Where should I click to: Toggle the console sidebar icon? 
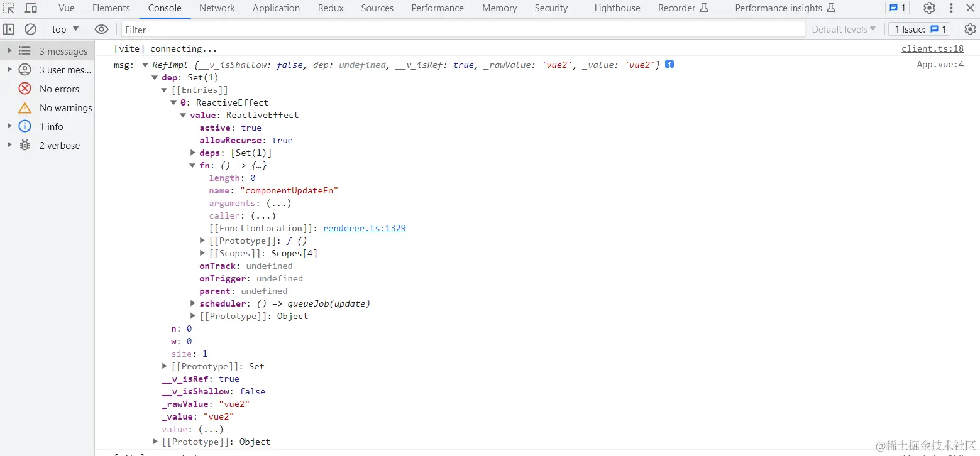coord(9,30)
